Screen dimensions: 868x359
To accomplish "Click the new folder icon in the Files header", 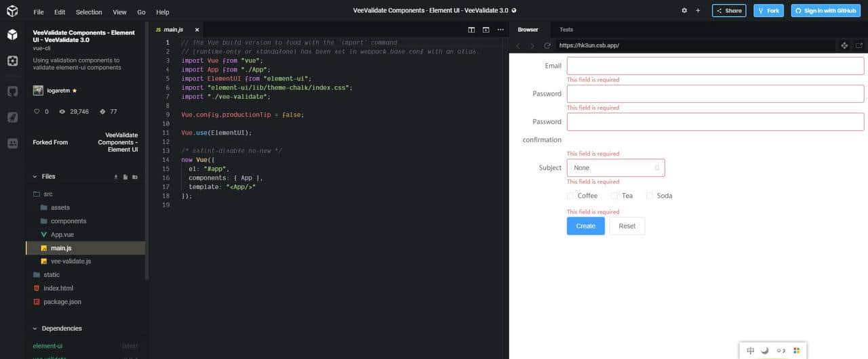I will (x=135, y=177).
